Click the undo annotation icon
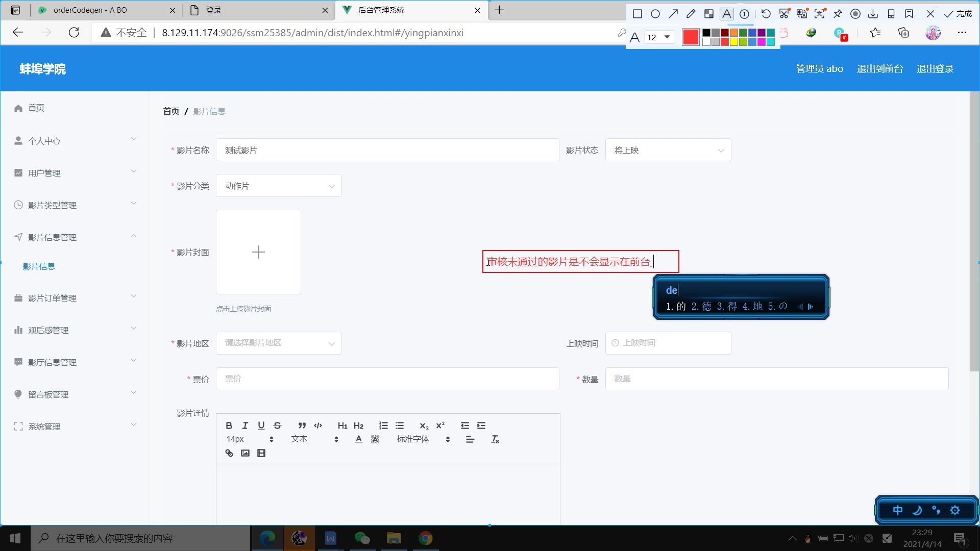Image resolution: width=980 pixels, height=551 pixels. (766, 14)
